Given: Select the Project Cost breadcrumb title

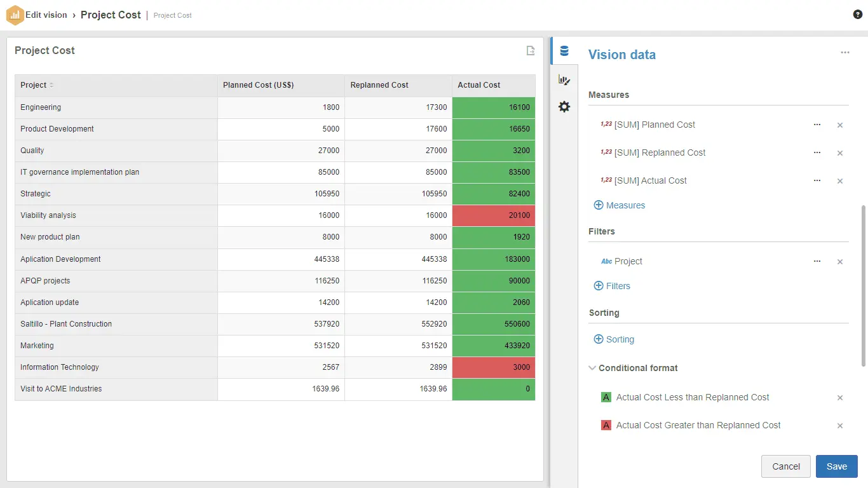Looking at the screenshot, I should [x=111, y=14].
